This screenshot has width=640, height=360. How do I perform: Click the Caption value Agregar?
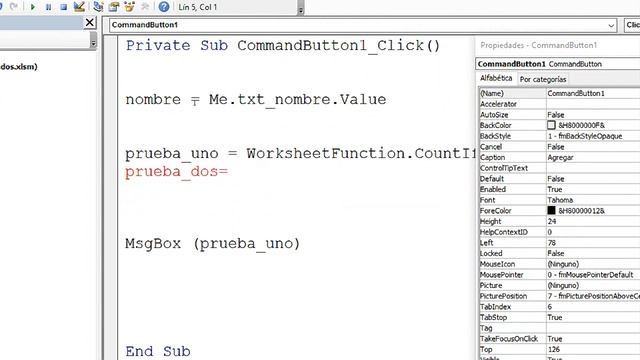560,158
